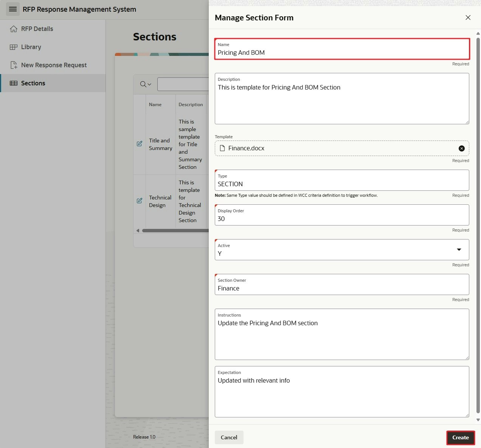Remove the Finance.docx template attachment

(x=461, y=148)
